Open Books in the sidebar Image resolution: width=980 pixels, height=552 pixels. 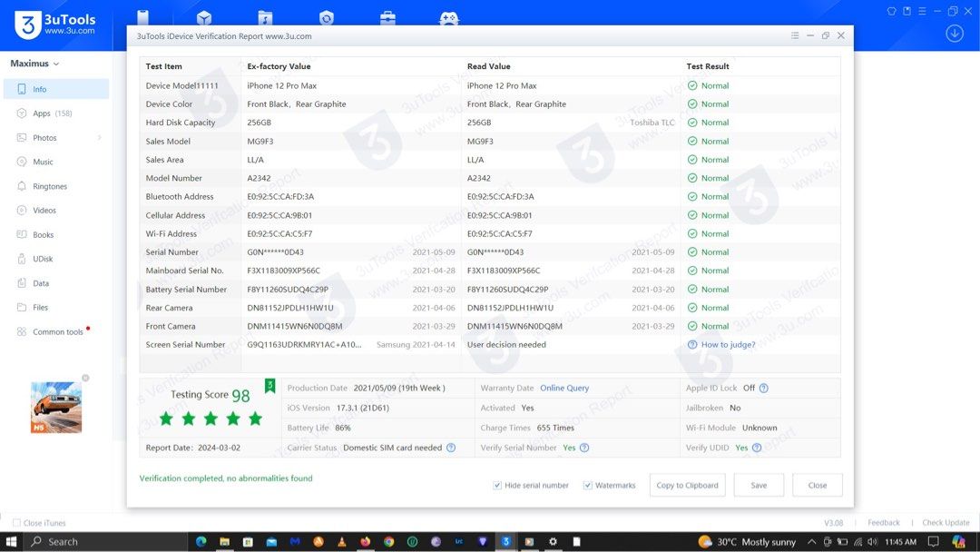tap(56, 234)
